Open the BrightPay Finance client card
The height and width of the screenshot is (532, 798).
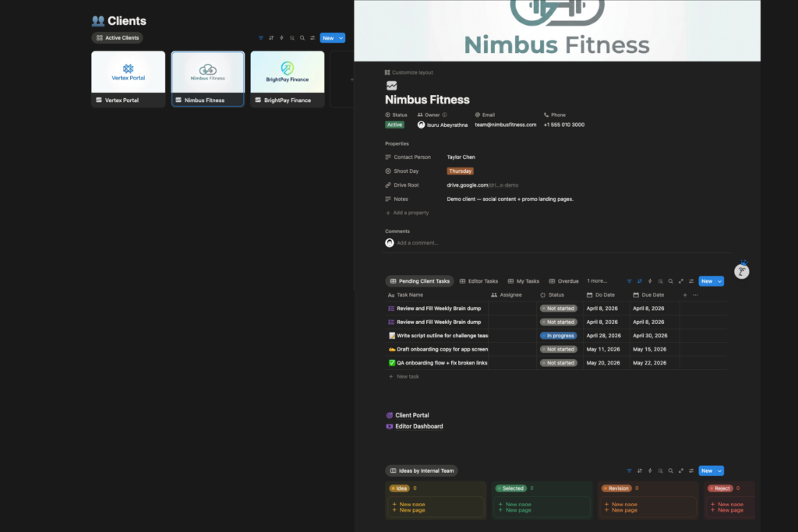coord(288,79)
